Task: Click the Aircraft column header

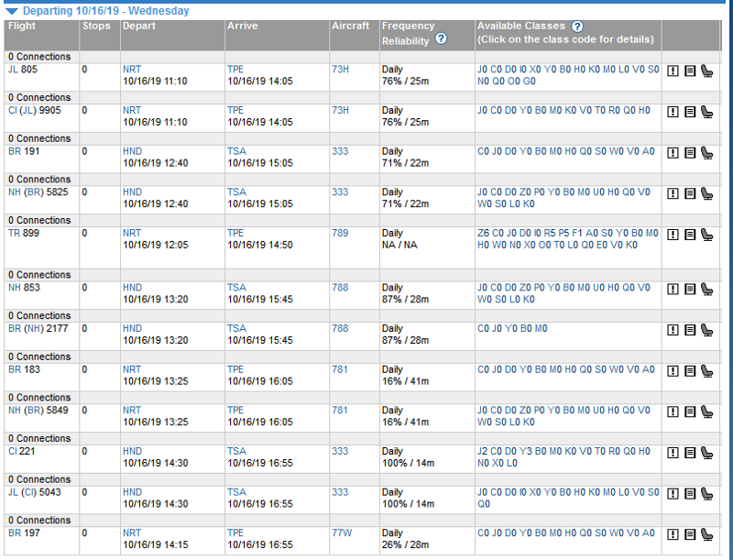Action: (351, 26)
